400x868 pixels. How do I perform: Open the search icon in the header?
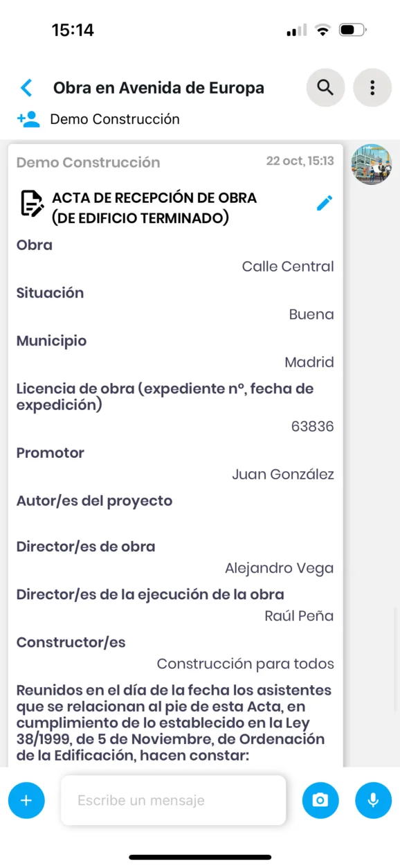coord(325,87)
